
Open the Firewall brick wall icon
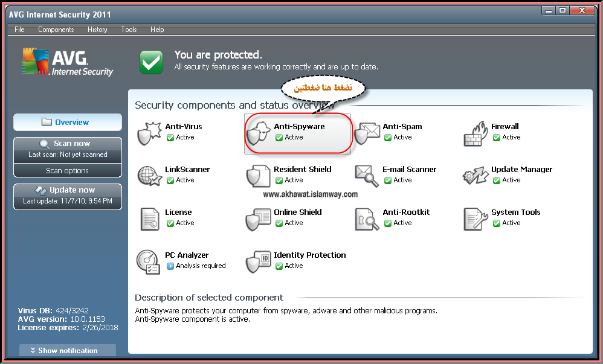pyautogui.click(x=476, y=134)
